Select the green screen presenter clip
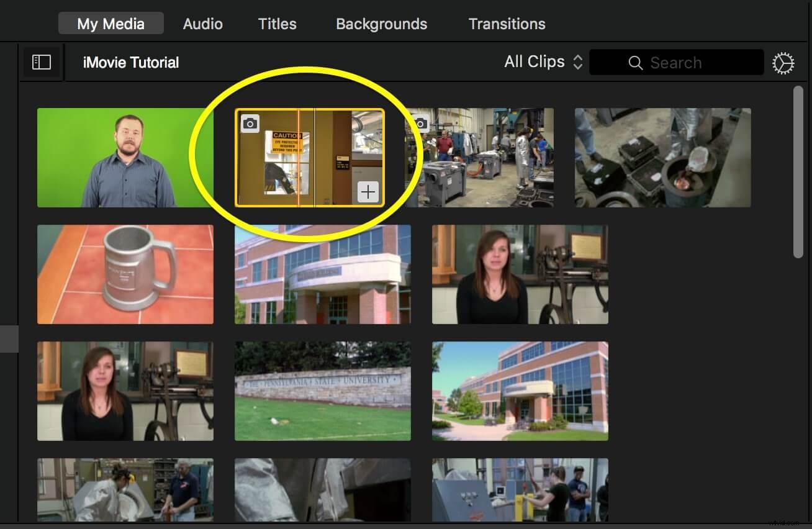The width and height of the screenshot is (812, 529). (124, 157)
